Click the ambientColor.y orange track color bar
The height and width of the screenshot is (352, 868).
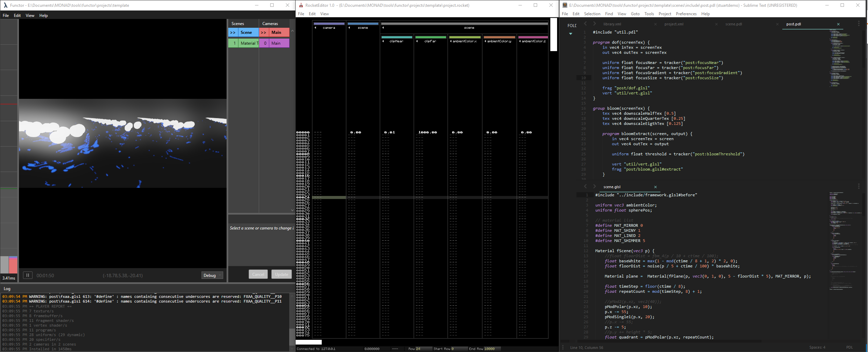pos(499,37)
